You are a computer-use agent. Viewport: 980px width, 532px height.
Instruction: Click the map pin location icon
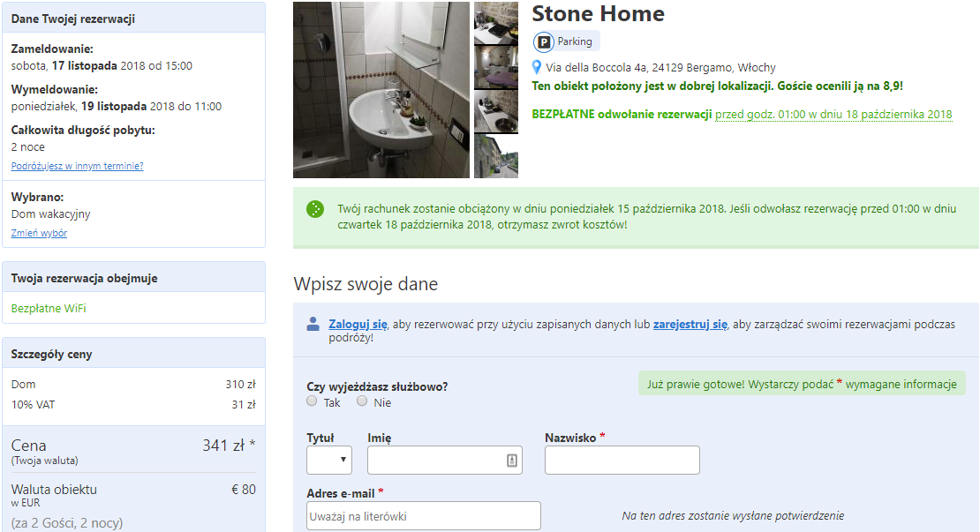tap(536, 67)
